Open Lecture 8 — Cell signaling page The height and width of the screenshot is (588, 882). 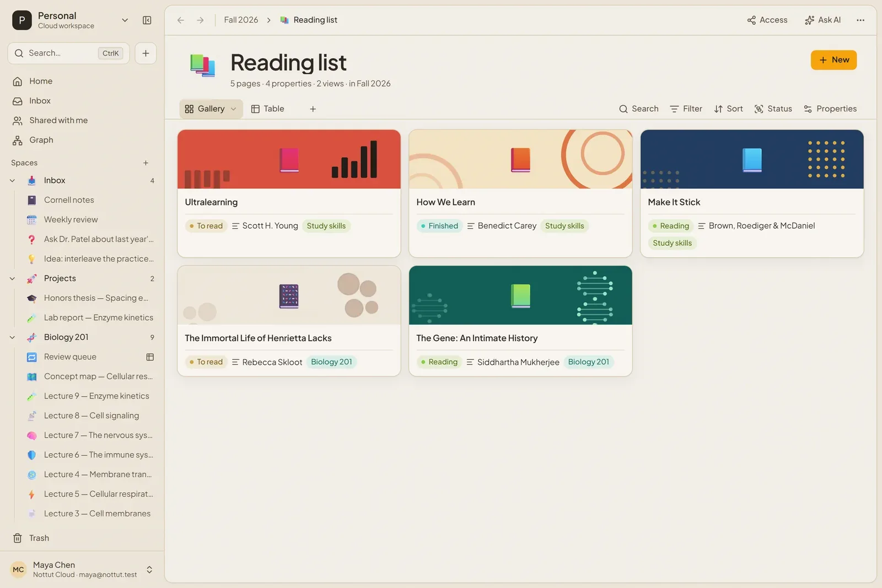(x=90, y=416)
